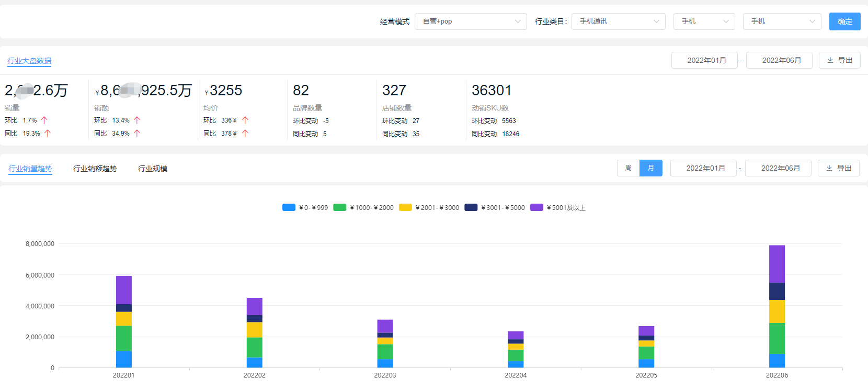Click the up arrow beside 均价 环比 336¥
Screen dimensions: 868x389
click(245, 120)
